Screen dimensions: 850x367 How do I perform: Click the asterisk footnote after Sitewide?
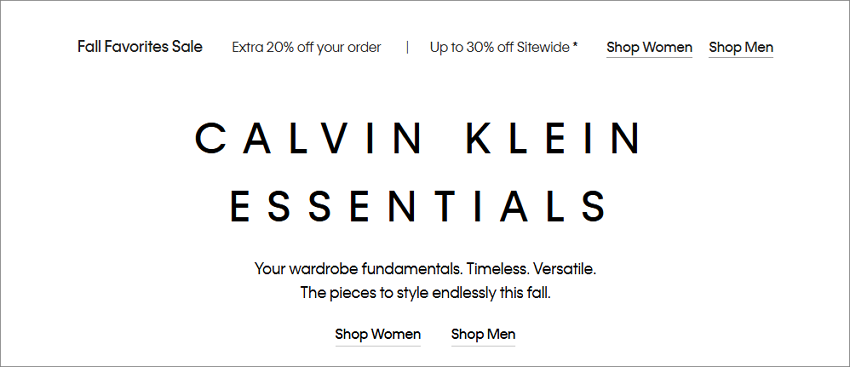575,46
